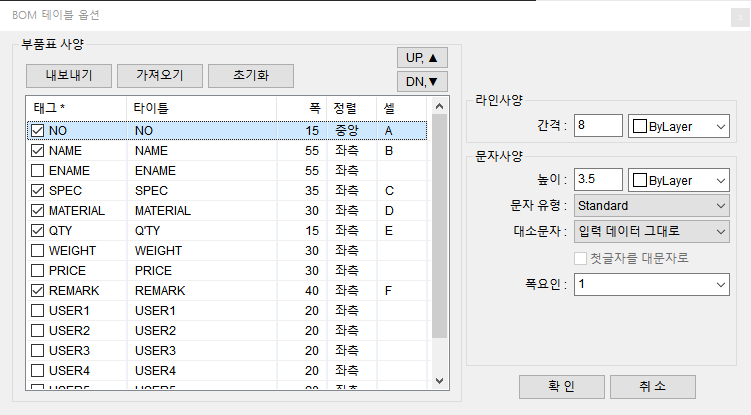Click the 간격 input field
The width and height of the screenshot is (751, 415).
[598, 126]
